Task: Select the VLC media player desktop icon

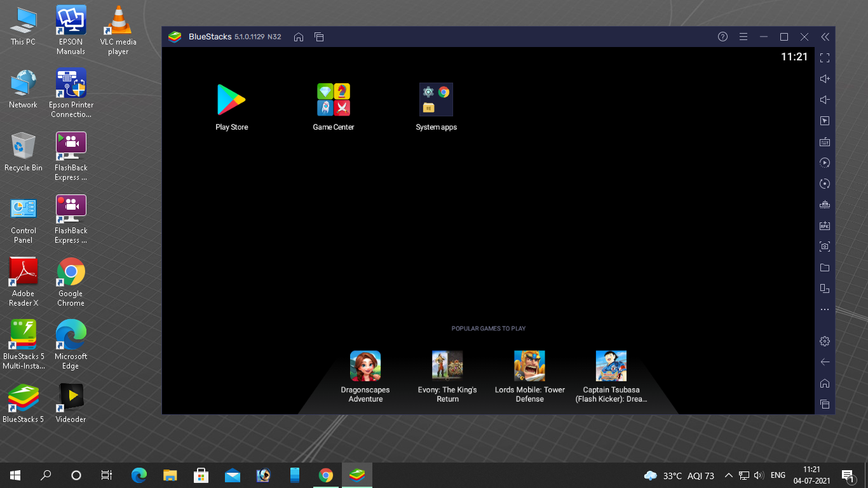Action: pyautogui.click(x=118, y=31)
